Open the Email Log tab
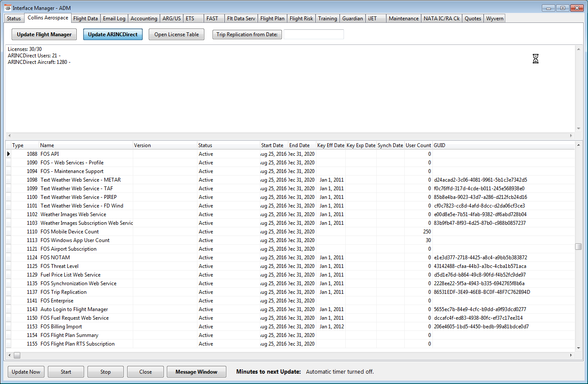The width and height of the screenshot is (588, 384). [114, 19]
